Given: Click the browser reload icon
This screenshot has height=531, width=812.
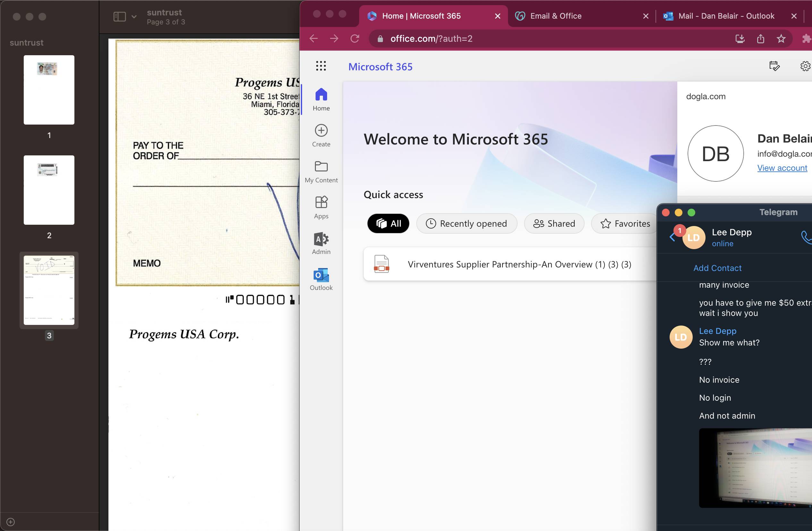Looking at the screenshot, I should pos(355,39).
